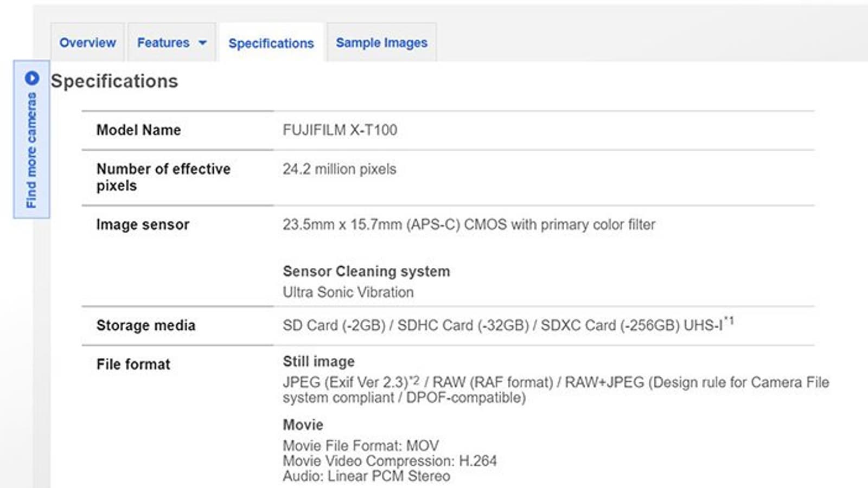Click the Still image subheading
This screenshot has height=488, width=868.
coord(318,362)
